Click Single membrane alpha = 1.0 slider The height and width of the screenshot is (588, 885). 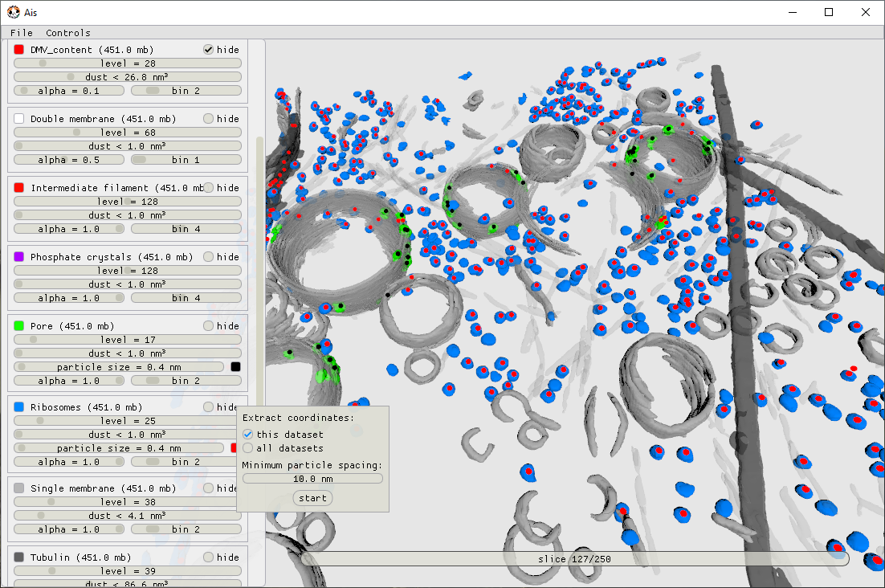pyautogui.click(x=69, y=529)
